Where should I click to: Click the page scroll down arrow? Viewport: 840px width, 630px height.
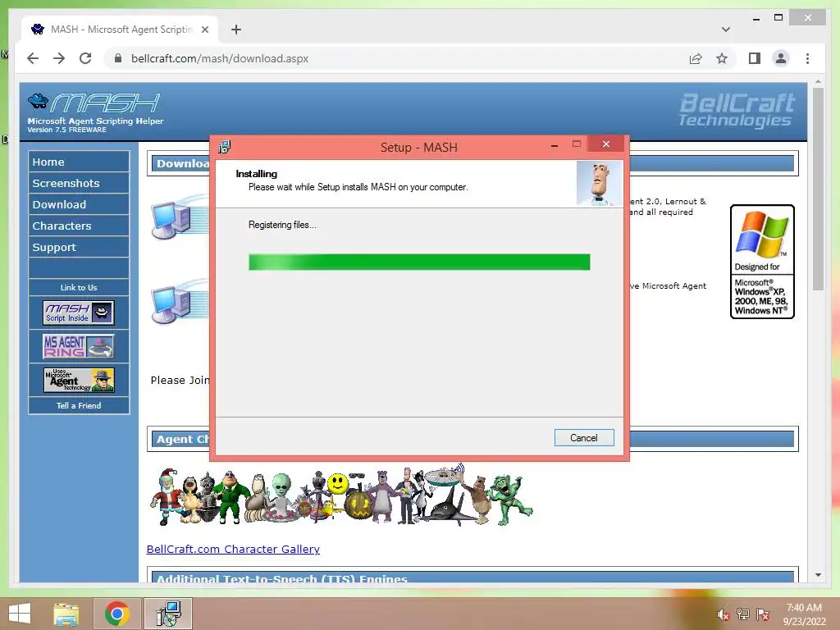(x=818, y=575)
